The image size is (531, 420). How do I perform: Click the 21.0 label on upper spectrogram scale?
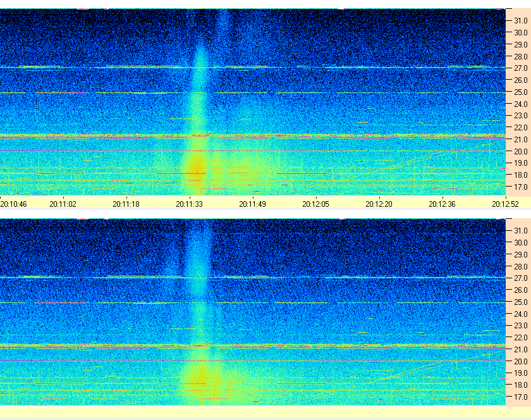(x=521, y=140)
